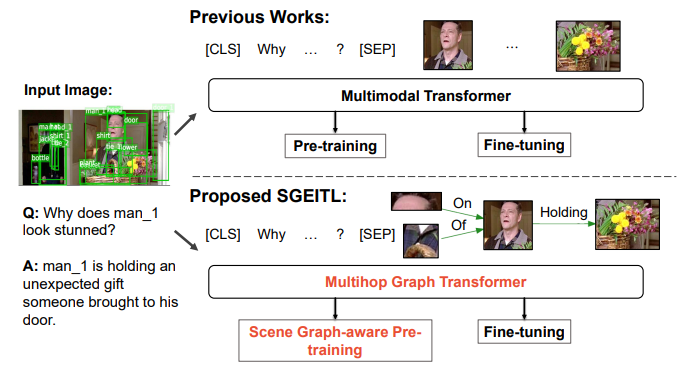
Task: Click the Holding relation label
Action: tap(564, 212)
